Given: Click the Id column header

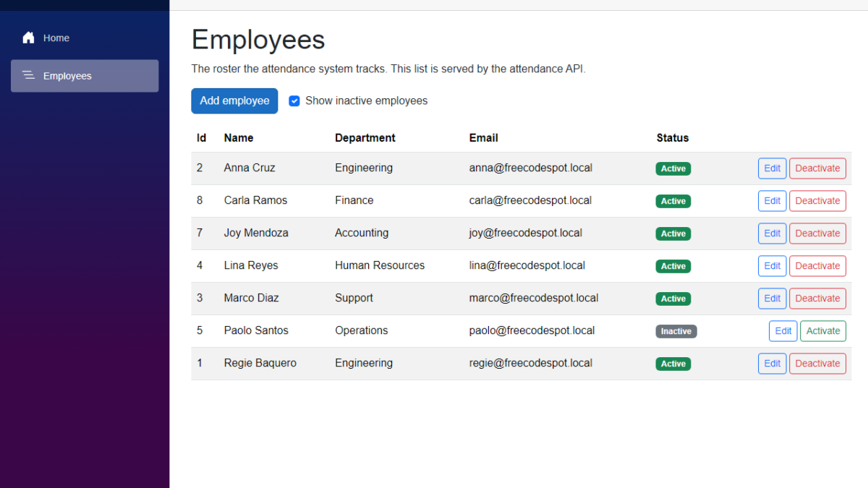Looking at the screenshot, I should click(201, 138).
